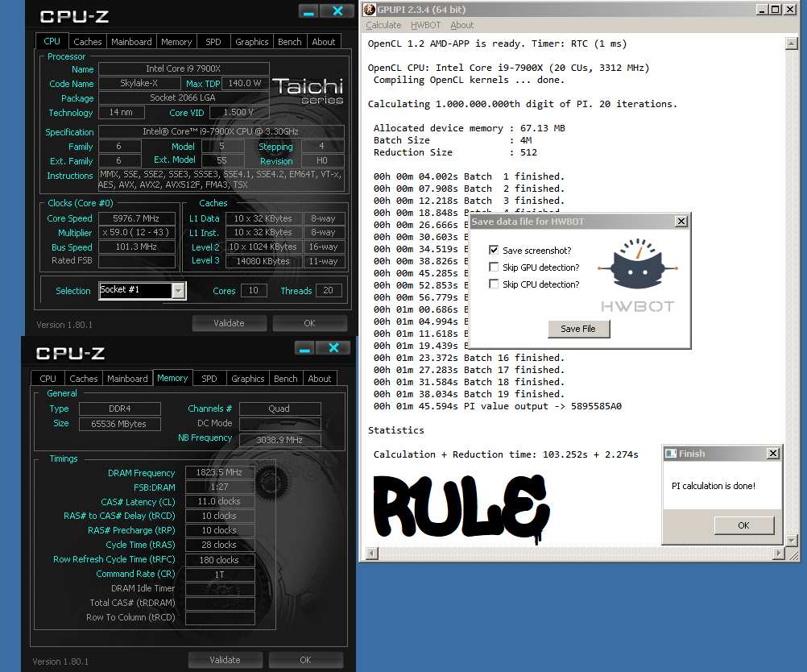The image size is (807, 672).
Task: Open the Socket #1 selection dropdown
Action: click(x=178, y=291)
